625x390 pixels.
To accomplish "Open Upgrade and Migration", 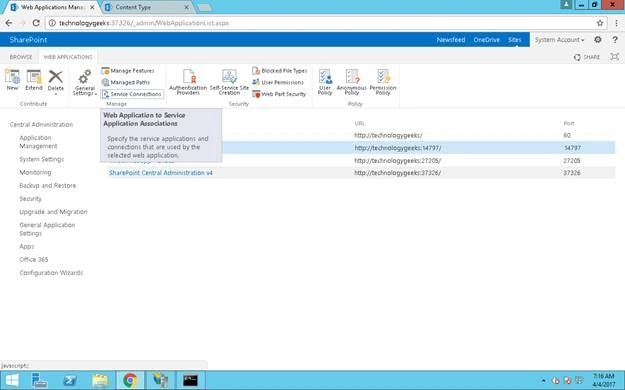I will coord(53,212).
